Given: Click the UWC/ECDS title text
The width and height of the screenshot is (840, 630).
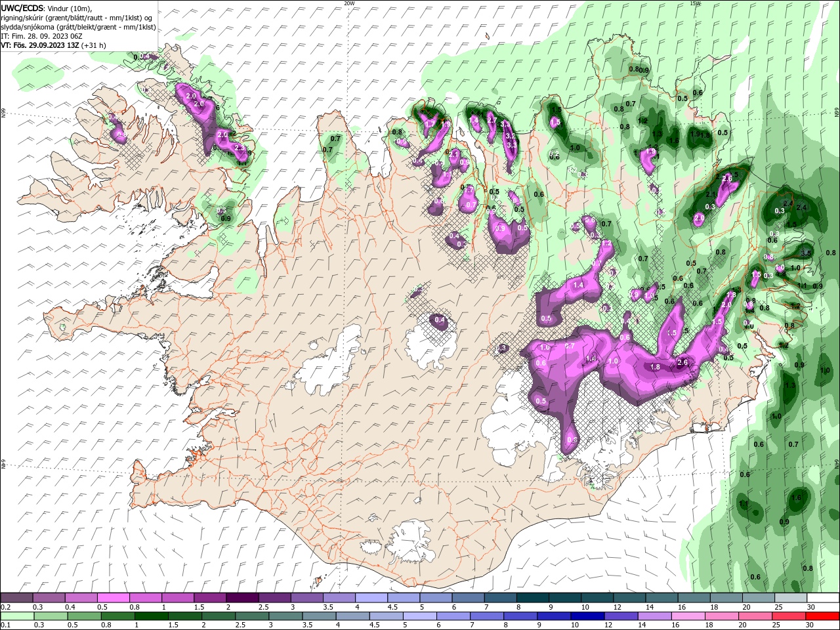Looking at the screenshot, I should point(23,8).
